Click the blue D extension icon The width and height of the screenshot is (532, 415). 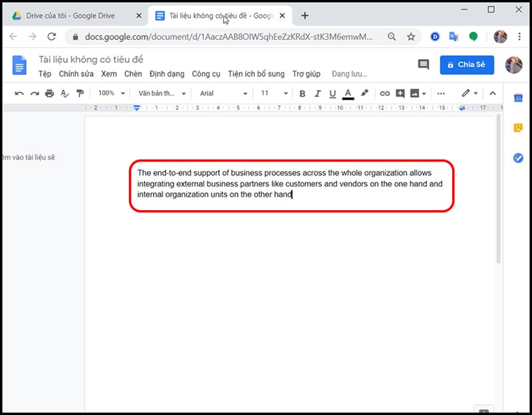pos(435,37)
